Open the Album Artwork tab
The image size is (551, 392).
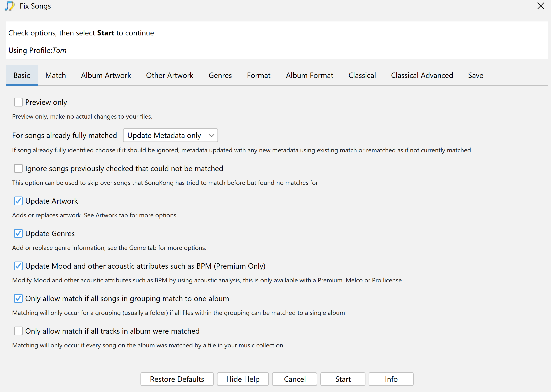click(x=106, y=75)
